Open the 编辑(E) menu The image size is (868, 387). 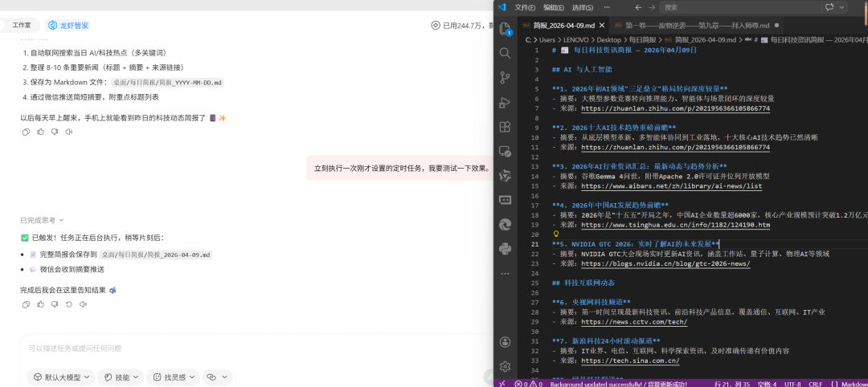554,8
